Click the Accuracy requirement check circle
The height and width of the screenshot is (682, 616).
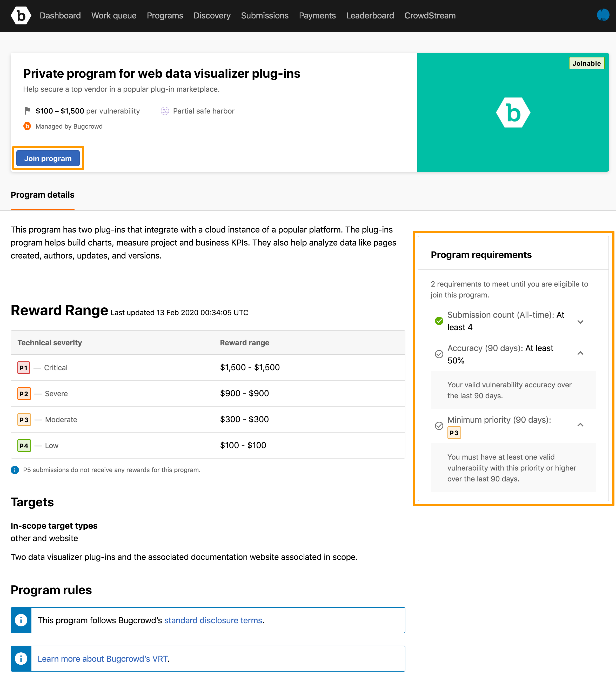pyautogui.click(x=439, y=354)
